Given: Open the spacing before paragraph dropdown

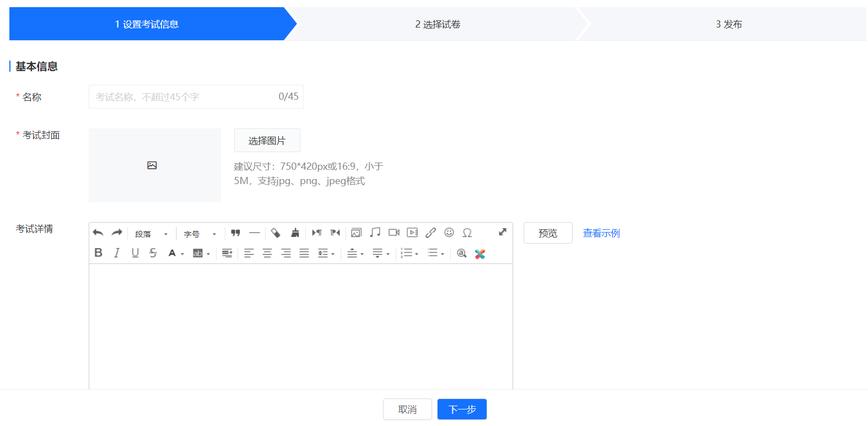Looking at the screenshot, I should point(355,253).
